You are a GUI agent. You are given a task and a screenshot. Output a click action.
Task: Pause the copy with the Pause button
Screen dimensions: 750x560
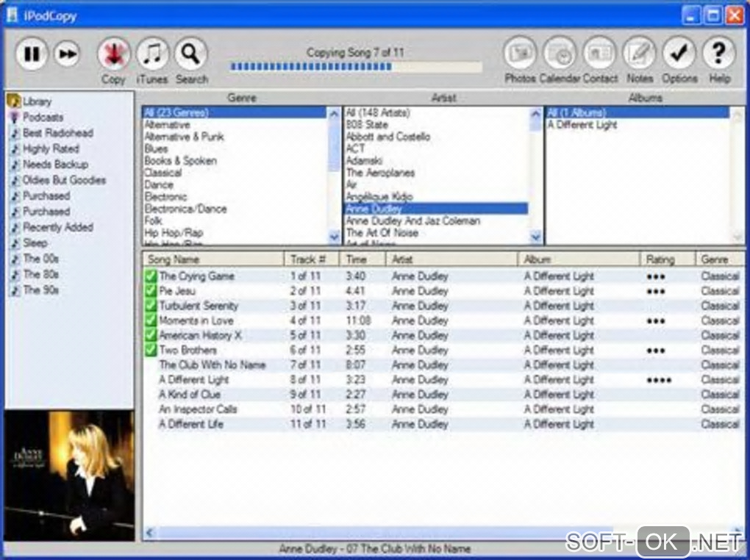coord(32,54)
